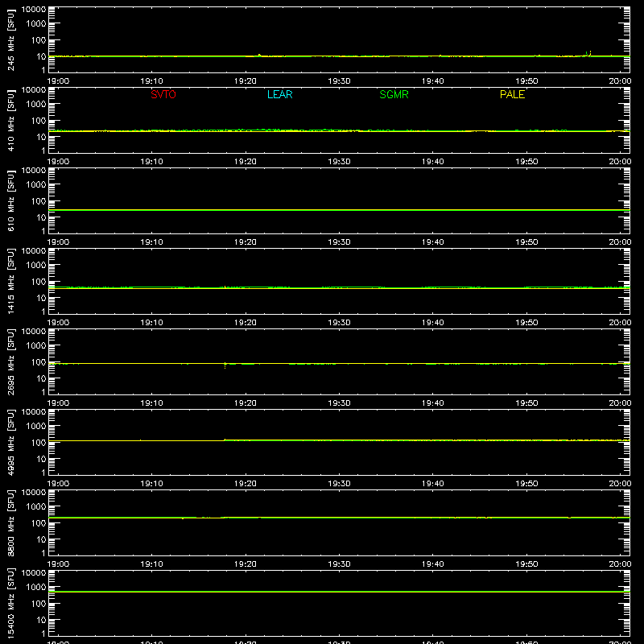The image size is (644, 644).
Task: Click the 19:50 tick under the 610 MHz plot
Action: [x=526, y=242]
